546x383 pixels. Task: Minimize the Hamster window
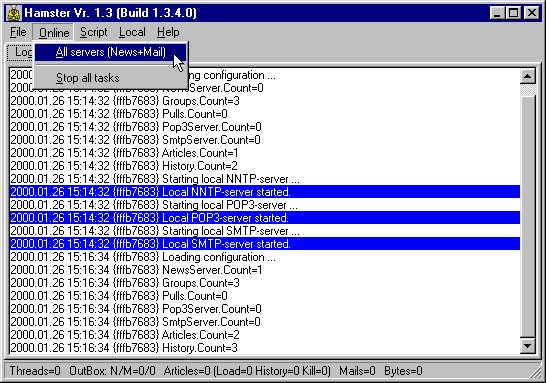(x=497, y=13)
